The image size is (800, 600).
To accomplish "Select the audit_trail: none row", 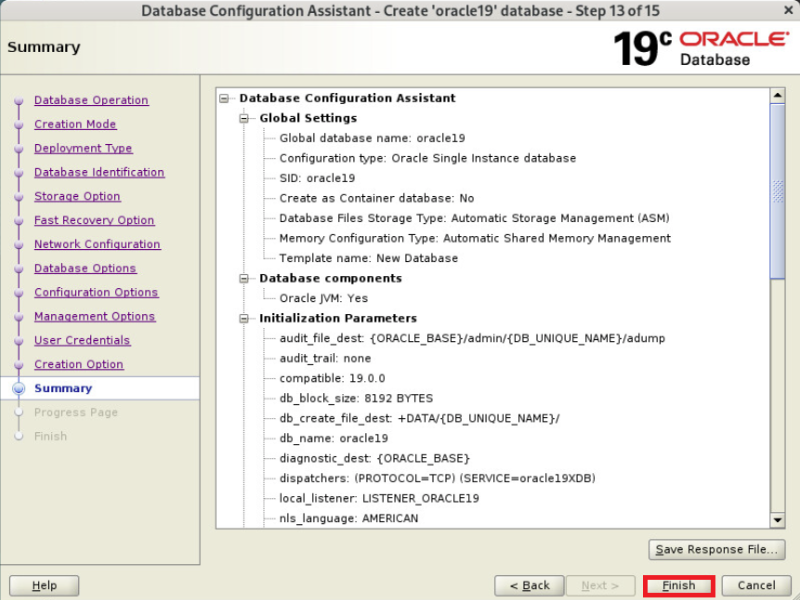I will 325,358.
